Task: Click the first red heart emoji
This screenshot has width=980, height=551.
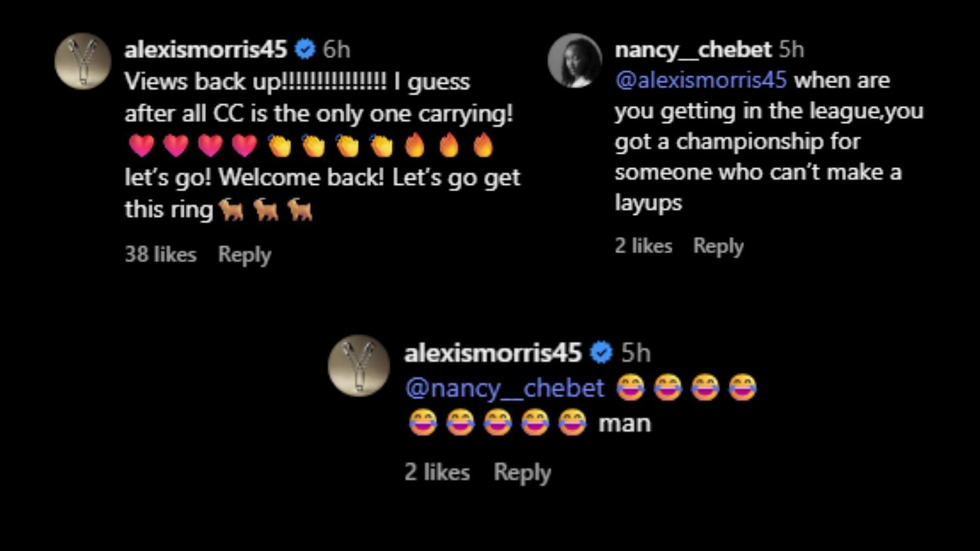Action: (x=141, y=145)
